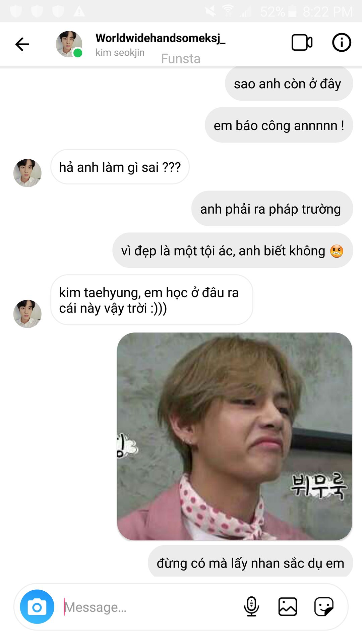Open conversation info icon
This screenshot has width=362, height=644.
click(342, 43)
